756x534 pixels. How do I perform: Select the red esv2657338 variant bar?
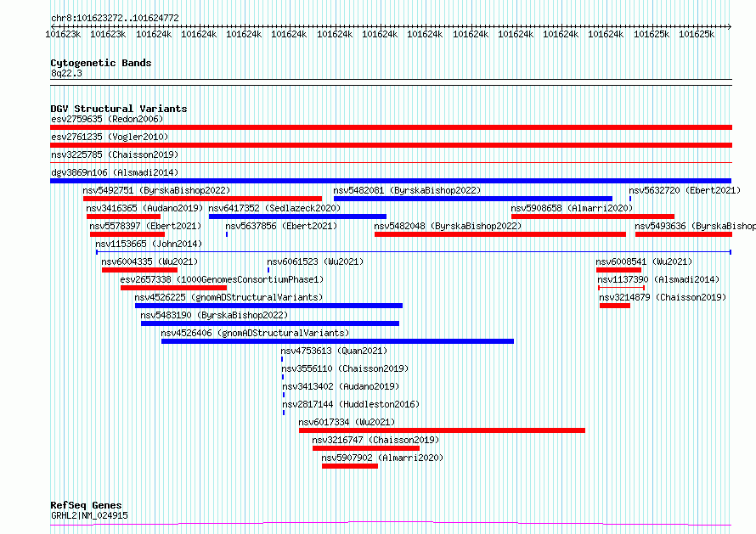click(173, 288)
